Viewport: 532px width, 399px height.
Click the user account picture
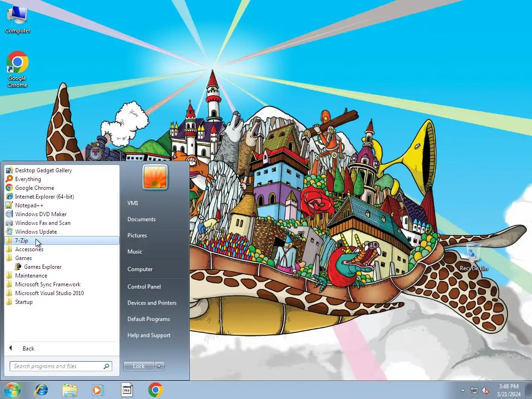(x=155, y=177)
